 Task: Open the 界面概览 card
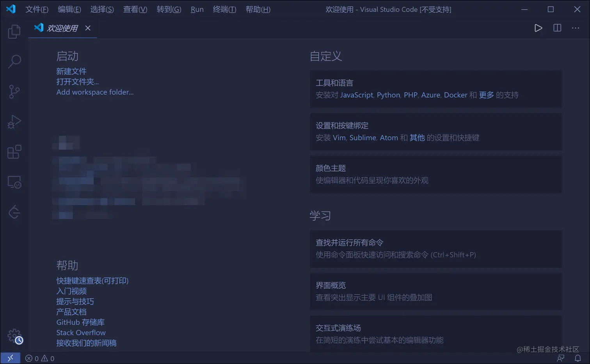pos(436,292)
